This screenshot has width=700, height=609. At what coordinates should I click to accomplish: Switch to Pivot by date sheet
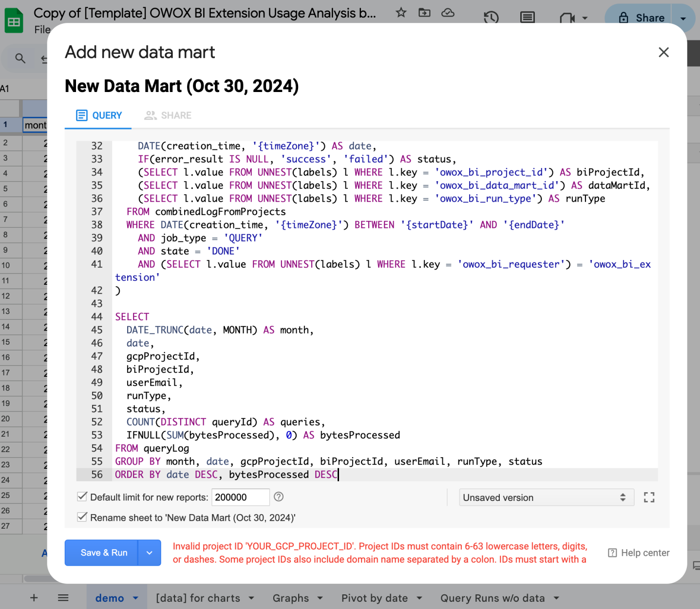pyautogui.click(x=375, y=598)
